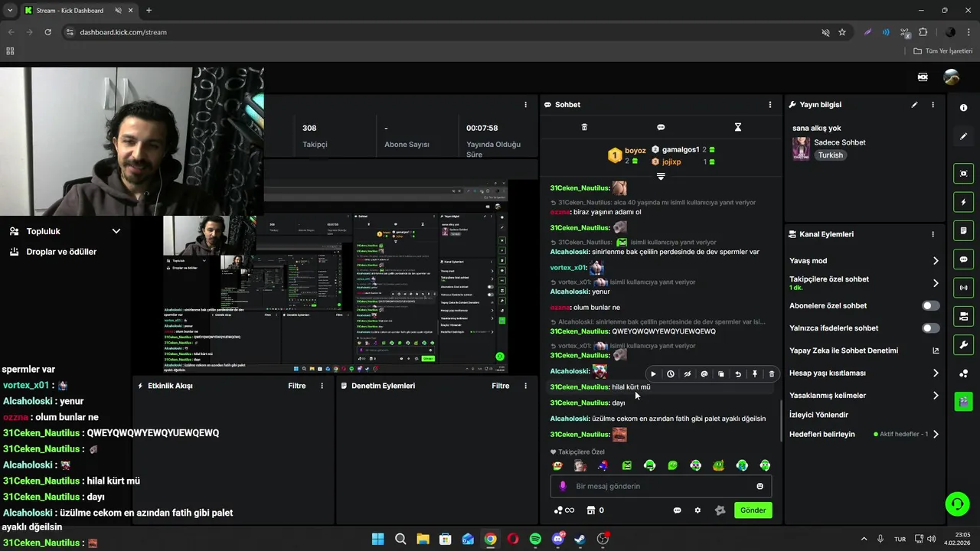Click the screen capture icon in right sidebar
Screen dimensions: 980x551
point(963,174)
